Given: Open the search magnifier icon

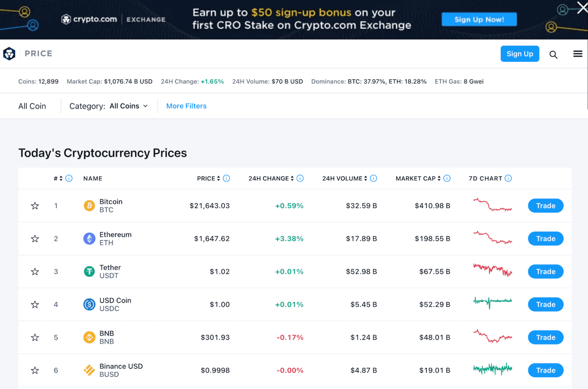Looking at the screenshot, I should pos(553,54).
